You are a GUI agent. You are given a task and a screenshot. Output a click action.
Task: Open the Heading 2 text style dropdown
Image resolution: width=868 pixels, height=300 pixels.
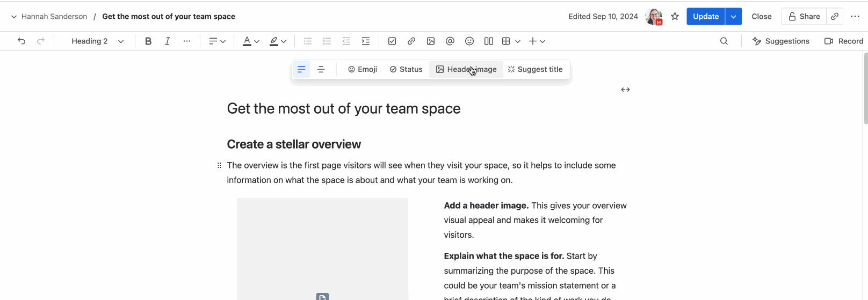pyautogui.click(x=97, y=41)
